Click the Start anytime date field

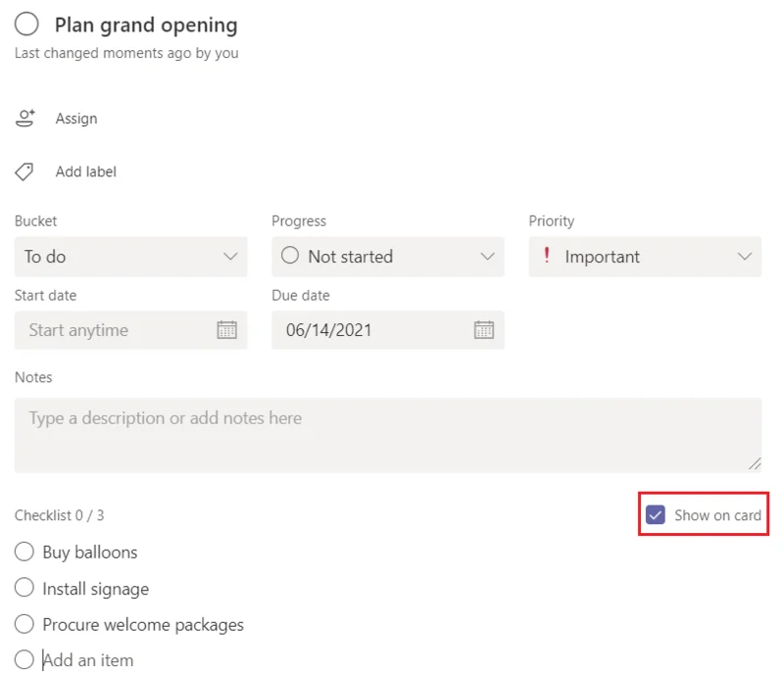point(131,330)
